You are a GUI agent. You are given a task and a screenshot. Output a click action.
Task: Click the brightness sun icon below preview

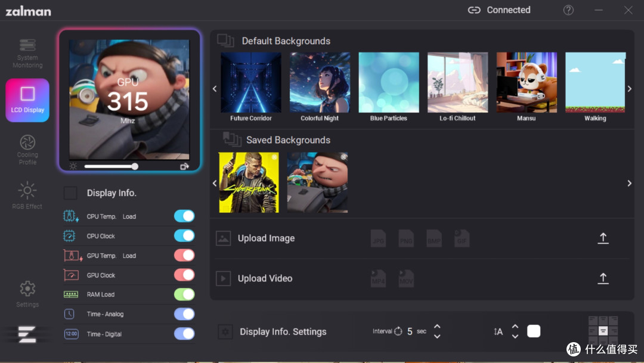pyautogui.click(x=73, y=166)
